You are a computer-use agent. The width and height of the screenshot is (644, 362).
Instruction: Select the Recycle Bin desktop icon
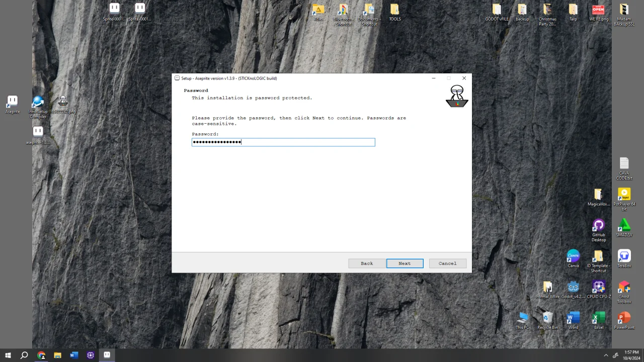[547, 320]
